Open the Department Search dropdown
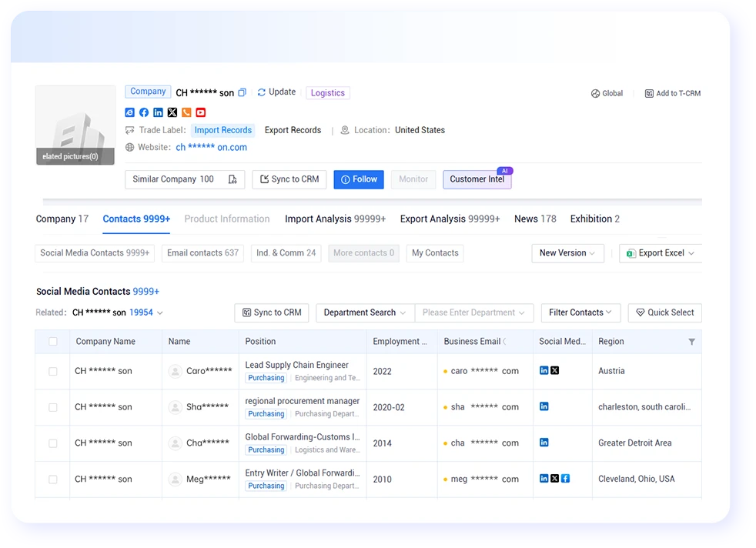This screenshot has height=548, width=756. pyautogui.click(x=364, y=312)
